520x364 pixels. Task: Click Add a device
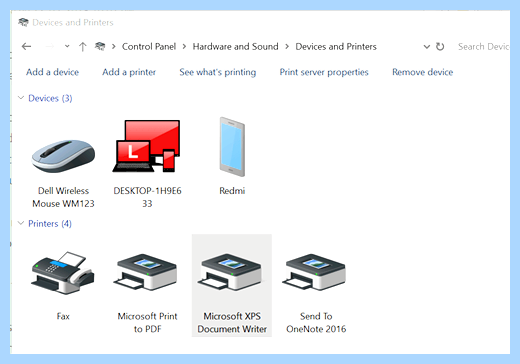click(x=53, y=72)
